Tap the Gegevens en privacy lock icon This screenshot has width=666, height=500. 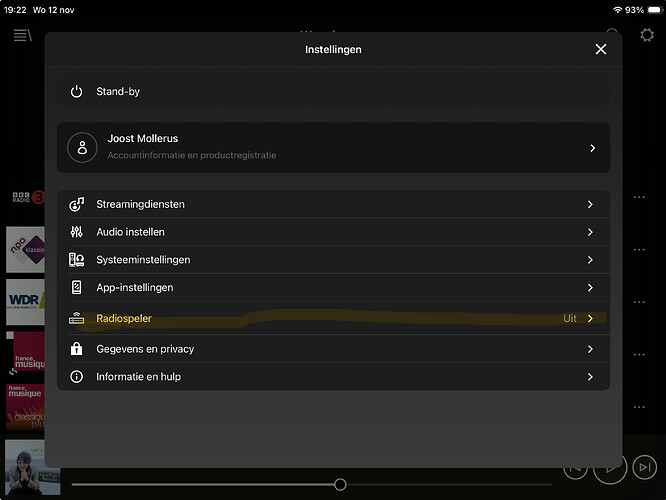pyautogui.click(x=77, y=349)
